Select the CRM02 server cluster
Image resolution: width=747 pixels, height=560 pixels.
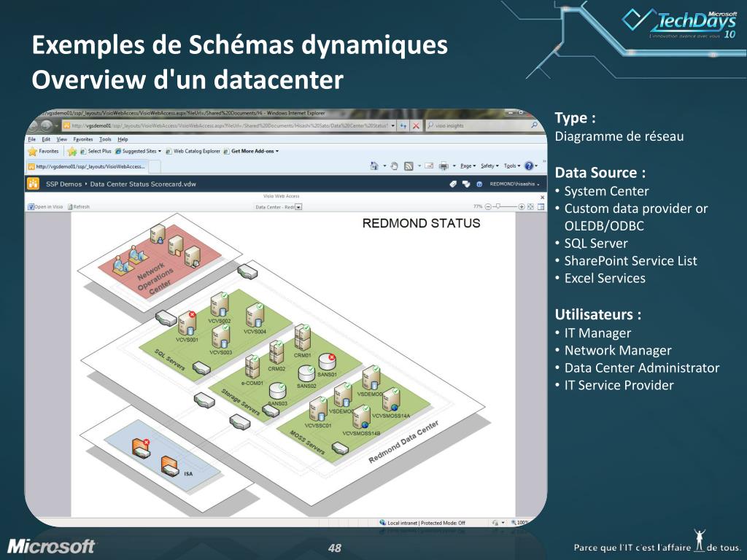pyautogui.click(x=276, y=352)
